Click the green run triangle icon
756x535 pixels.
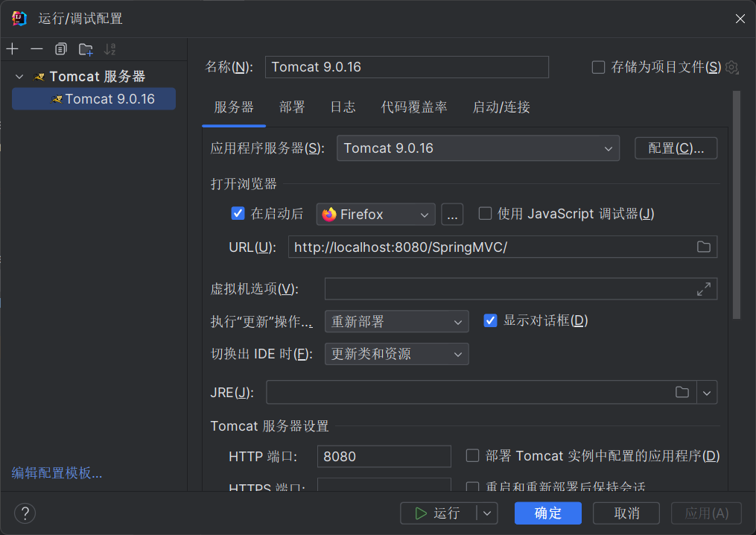tap(421, 513)
